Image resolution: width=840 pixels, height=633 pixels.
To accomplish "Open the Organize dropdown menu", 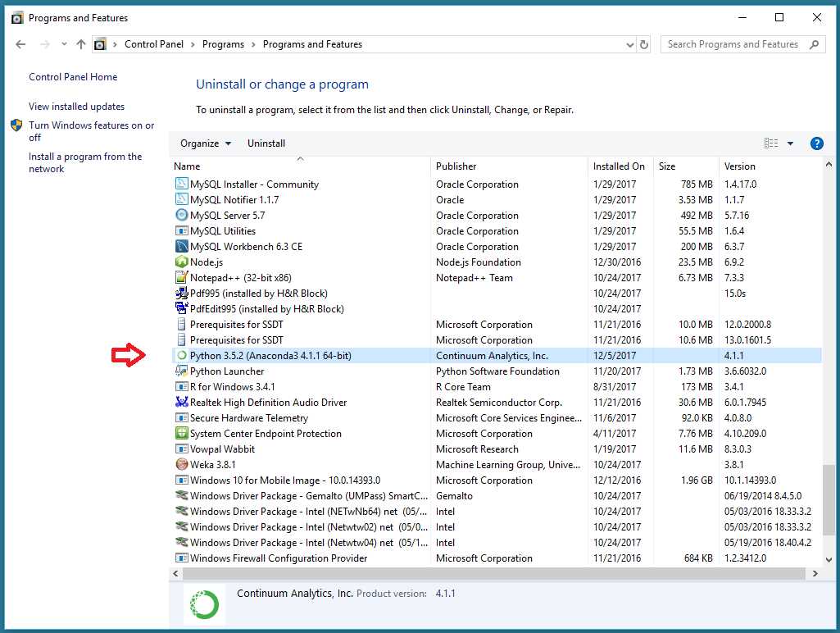I will (x=205, y=143).
